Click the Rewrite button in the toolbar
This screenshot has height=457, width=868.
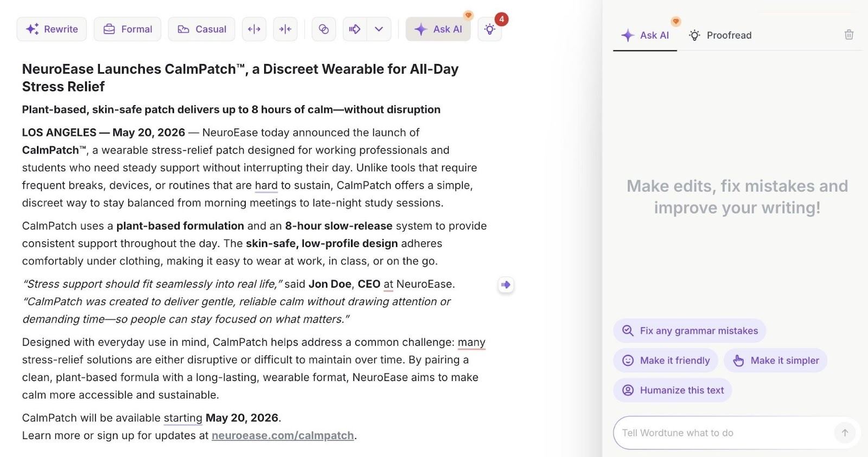[52, 29]
